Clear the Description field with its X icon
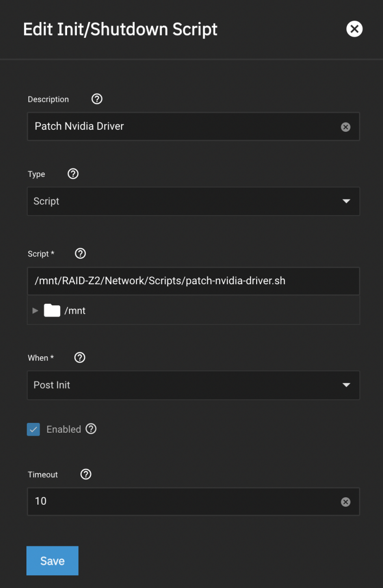This screenshot has height=588, width=383. pyautogui.click(x=345, y=127)
